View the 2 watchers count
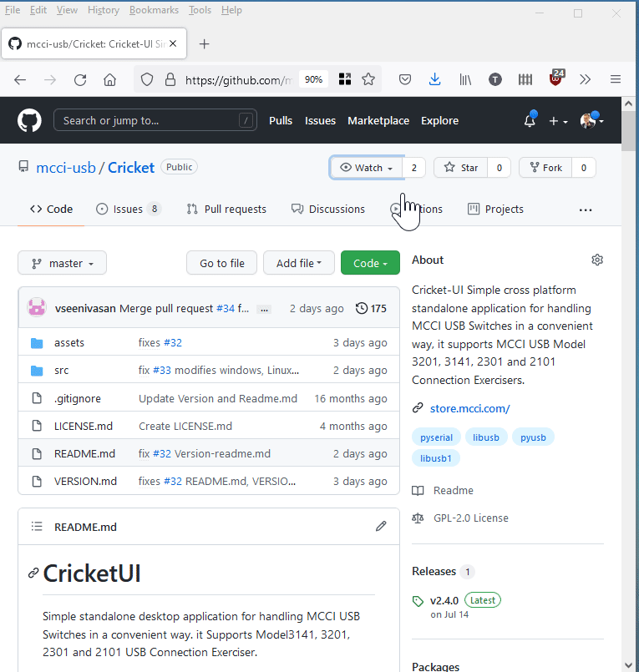The image size is (639, 672). 413,168
